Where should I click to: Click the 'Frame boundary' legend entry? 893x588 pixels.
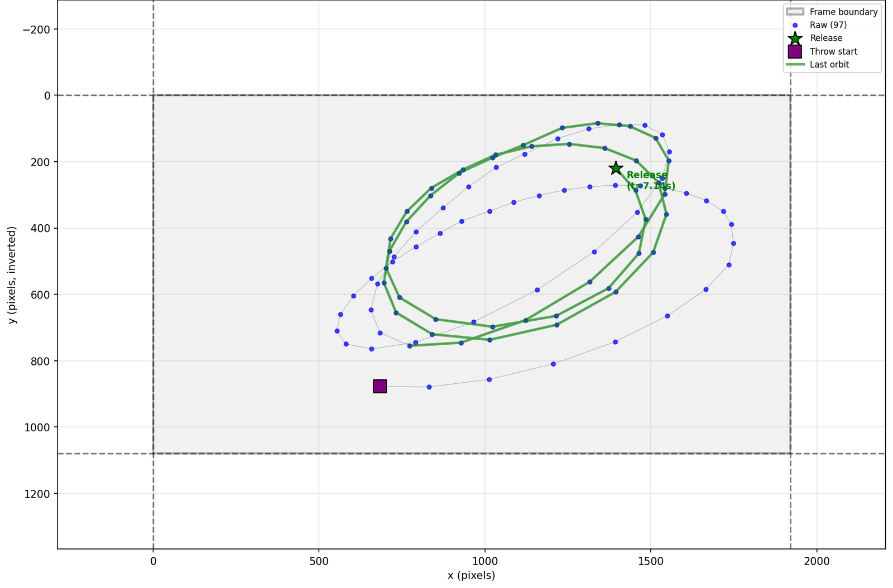(832, 12)
